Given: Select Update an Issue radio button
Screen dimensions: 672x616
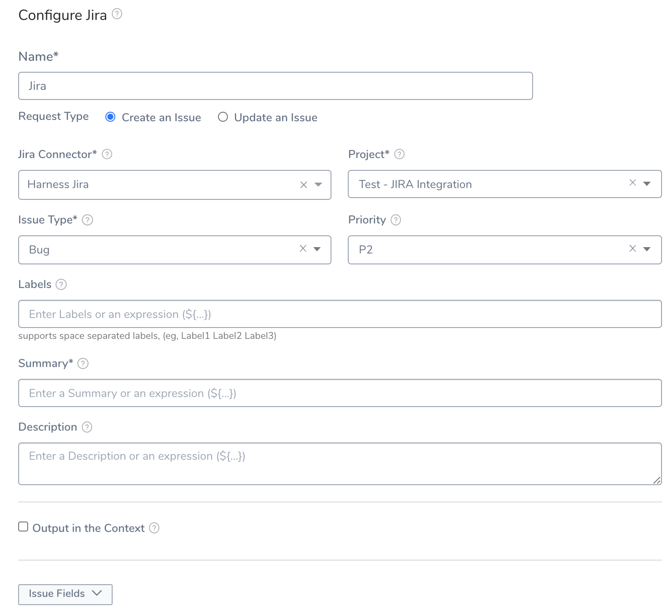Looking at the screenshot, I should 222,117.
